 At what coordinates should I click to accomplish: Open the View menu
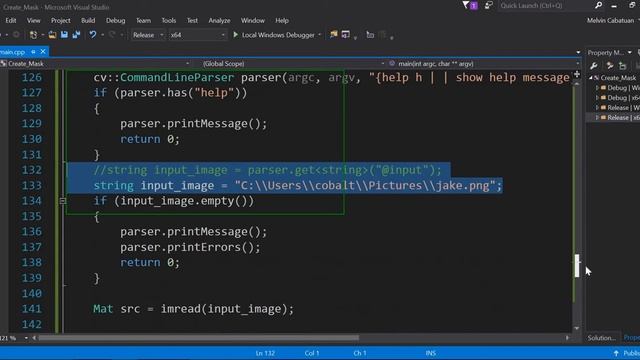pos(33,20)
